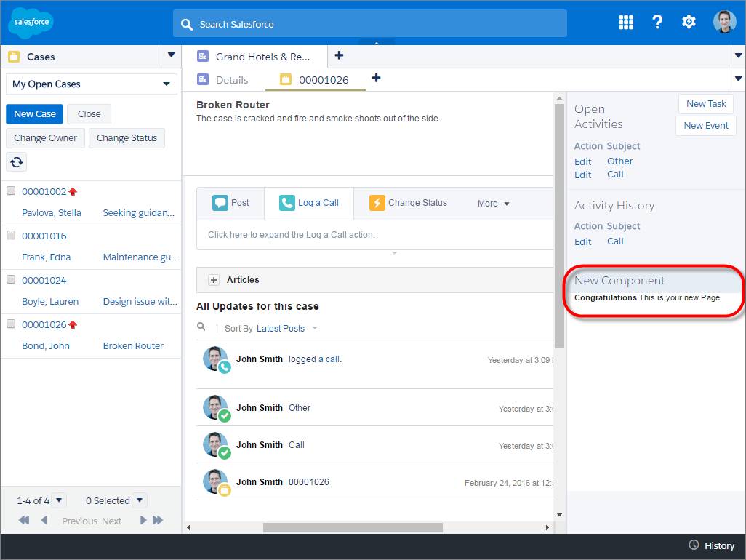Click the Cases folder icon

[x=14, y=57]
